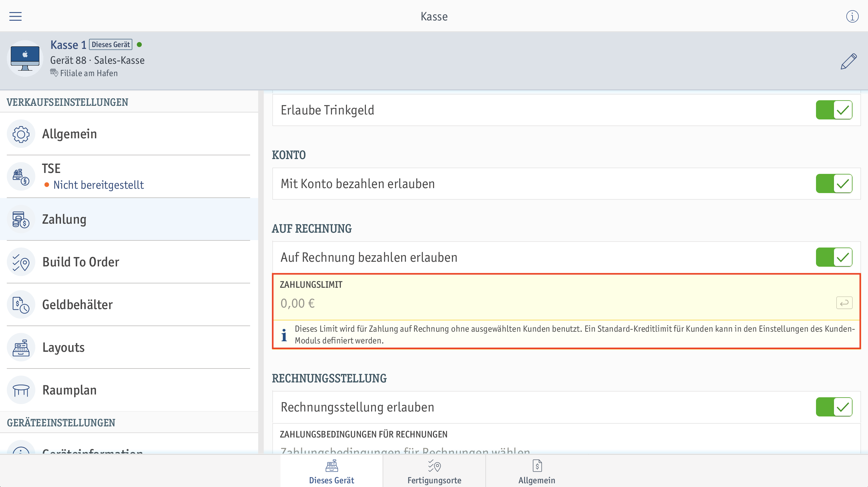Image resolution: width=868 pixels, height=487 pixels.
Task: Click the Allgemein tab document icon
Action: pos(537,466)
